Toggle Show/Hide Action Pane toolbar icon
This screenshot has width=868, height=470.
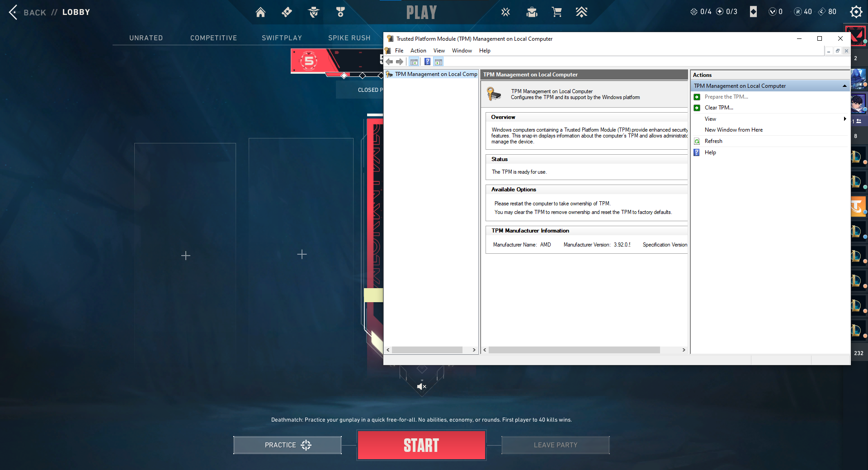[439, 62]
